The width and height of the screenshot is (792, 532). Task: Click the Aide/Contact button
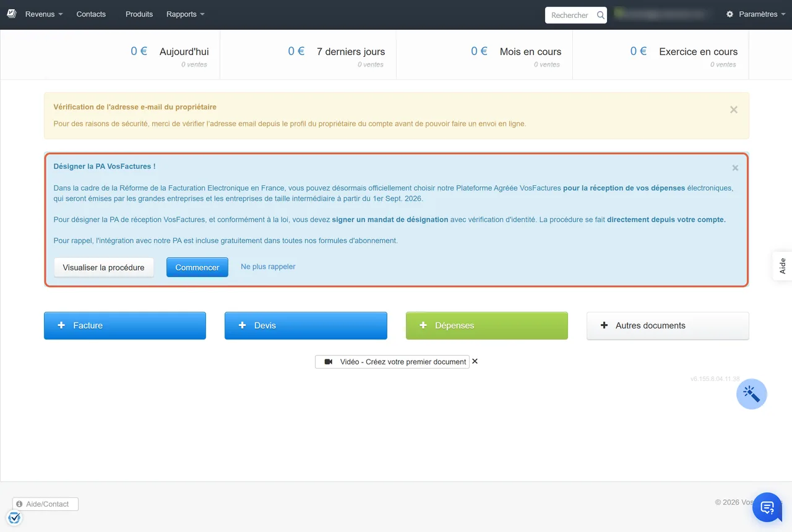click(x=46, y=504)
